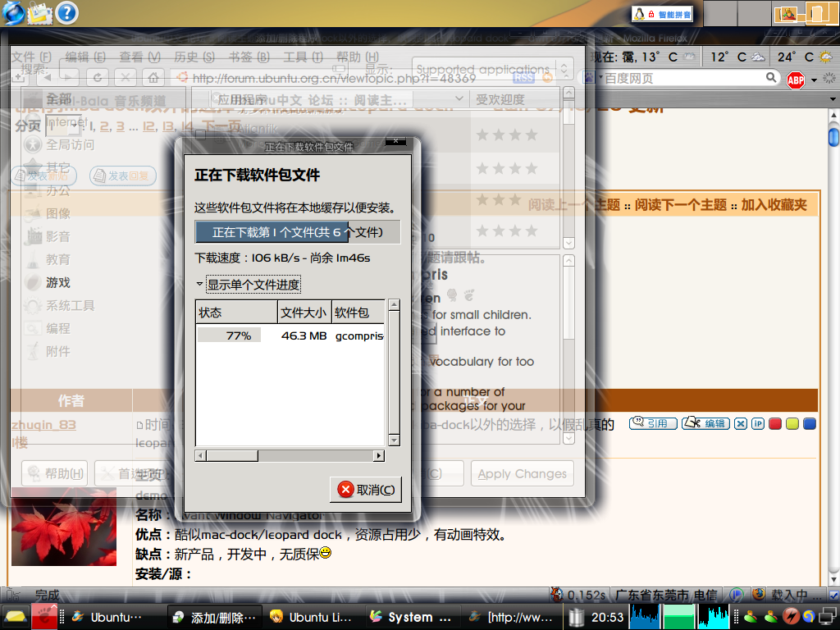Click the 24° C sunny forecast item

tap(804, 57)
